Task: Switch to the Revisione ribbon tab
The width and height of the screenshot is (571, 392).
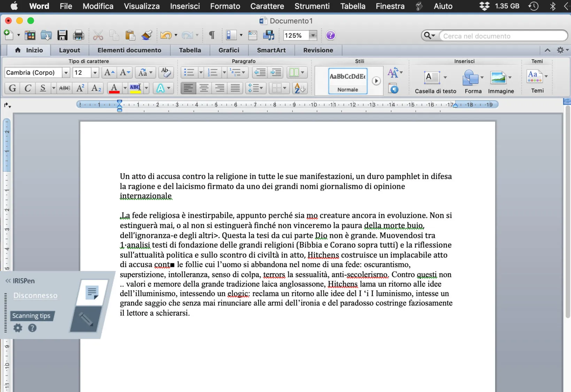Action: pyautogui.click(x=318, y=50)
